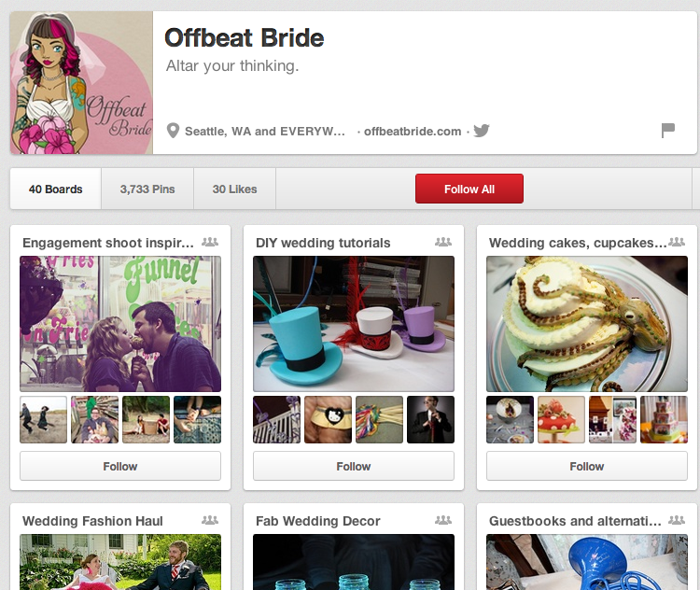Follow the Wedding cakes, cupcakes board

click(587, 466)
